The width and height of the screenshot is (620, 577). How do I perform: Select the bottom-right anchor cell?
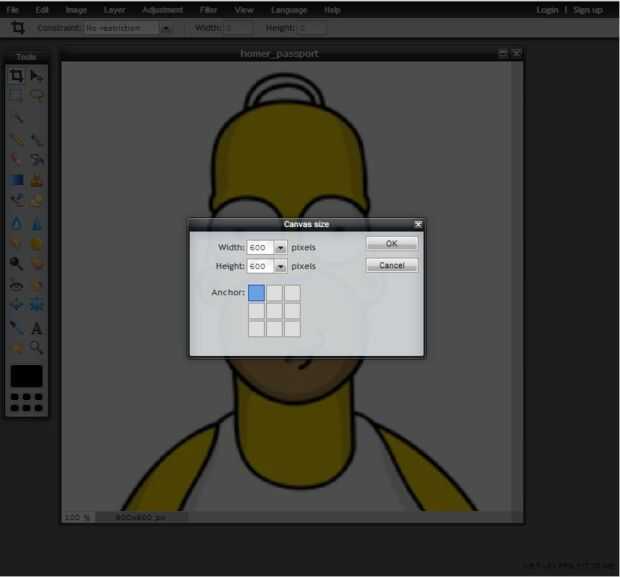coord(292,329)
